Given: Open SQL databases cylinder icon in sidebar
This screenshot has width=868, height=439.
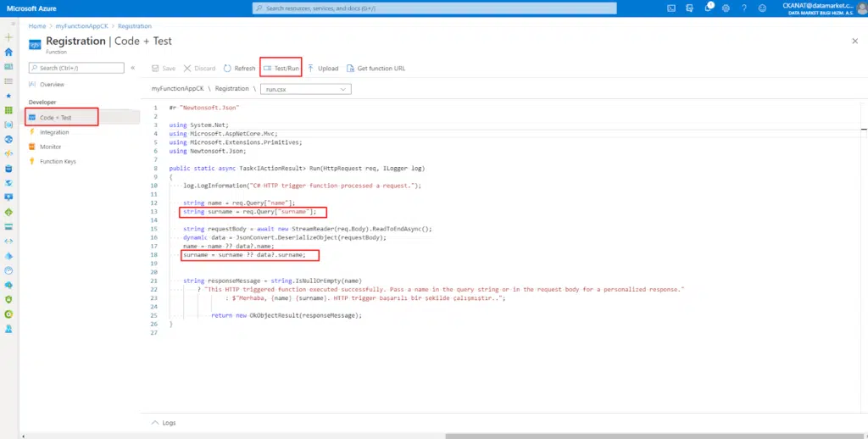Looking at the screenshot, I should (8, 169).
